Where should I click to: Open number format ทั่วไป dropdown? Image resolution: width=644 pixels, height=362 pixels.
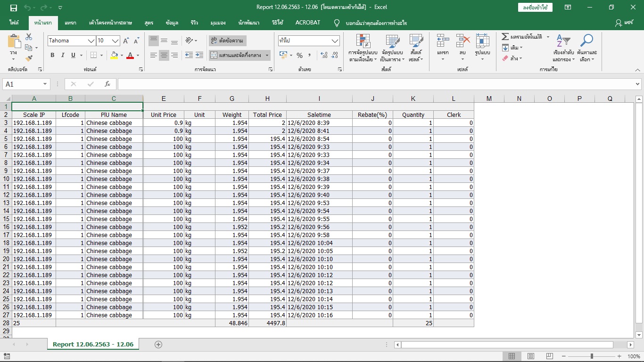tap(309, 41)
